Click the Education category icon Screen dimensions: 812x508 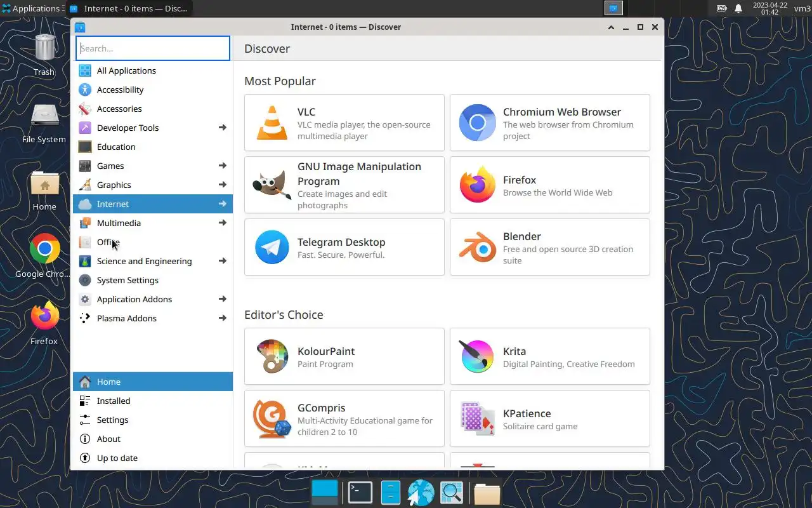[x=85, y=147]
